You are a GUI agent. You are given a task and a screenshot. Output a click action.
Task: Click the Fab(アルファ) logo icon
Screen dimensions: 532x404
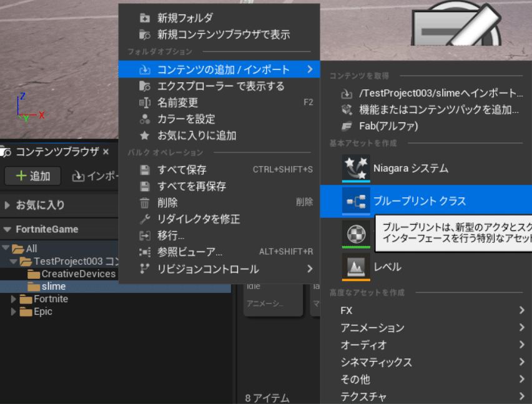coord(347,126)
